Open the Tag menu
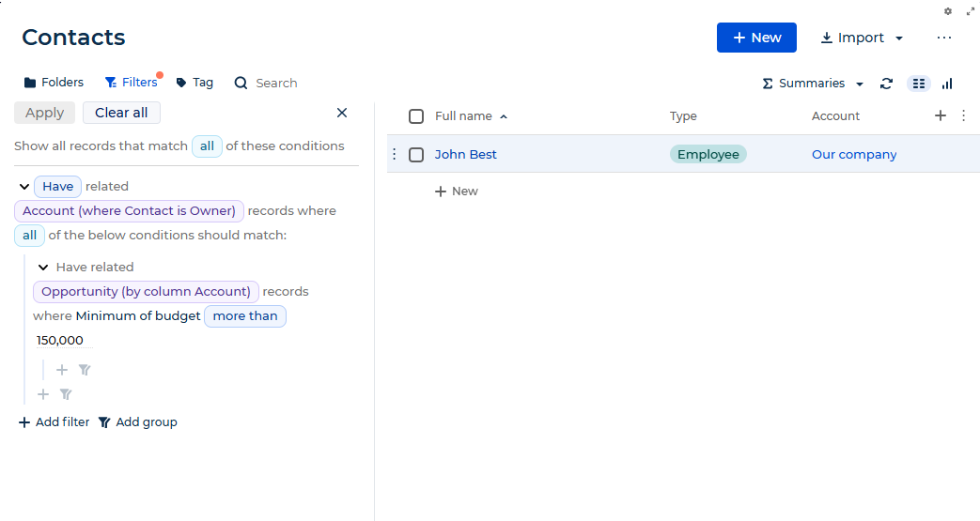The height and width of the screenshot is (521, 980). (194, 83)
